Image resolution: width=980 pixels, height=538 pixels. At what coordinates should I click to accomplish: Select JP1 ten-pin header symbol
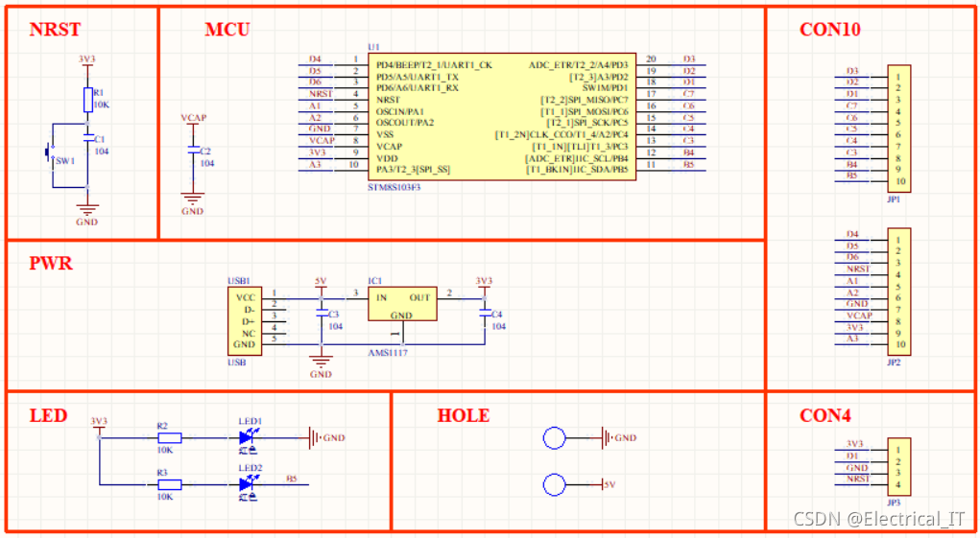click(898, 129)
